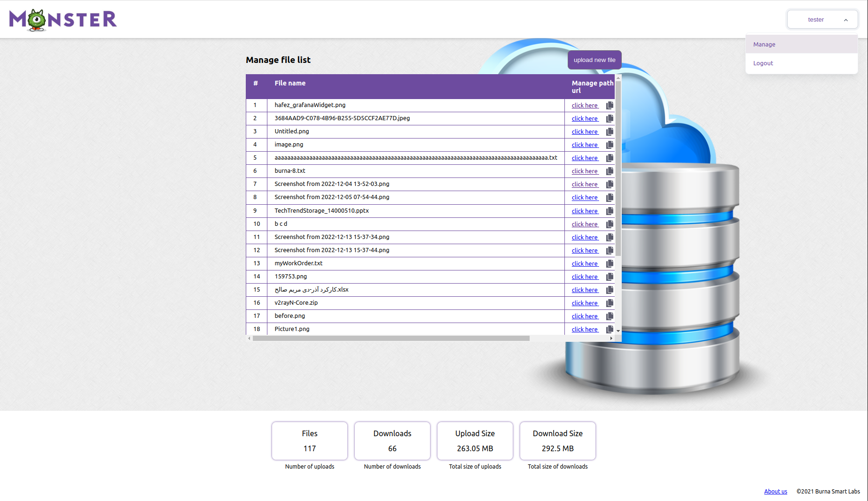868x501 pixels.
Task: Click file name hafez_grafanaWidget.png
Action: (310, 105)
